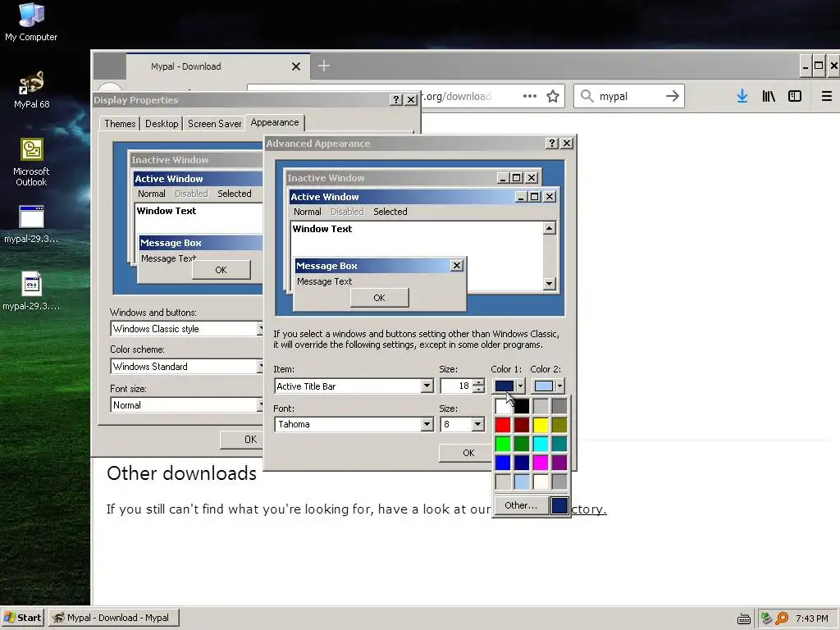The image size is (840, 630).
Task: Pick the black color swatch
Action: (x=522, y=406)
